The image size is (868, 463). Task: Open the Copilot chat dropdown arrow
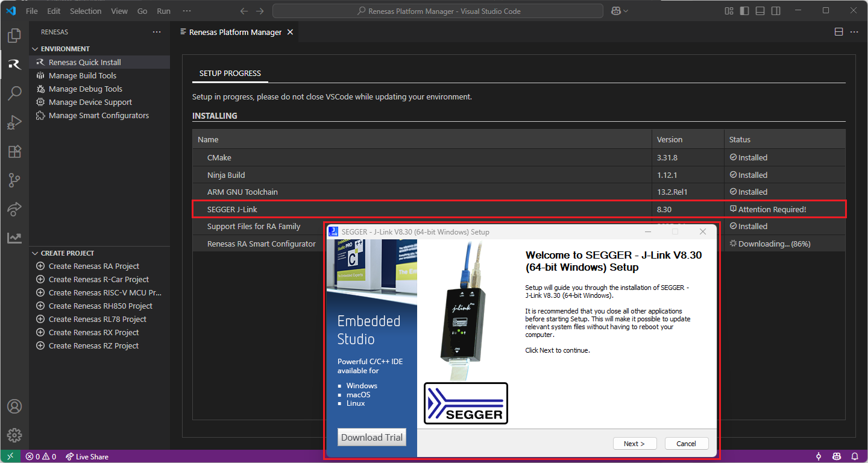[x=626, y=11]
